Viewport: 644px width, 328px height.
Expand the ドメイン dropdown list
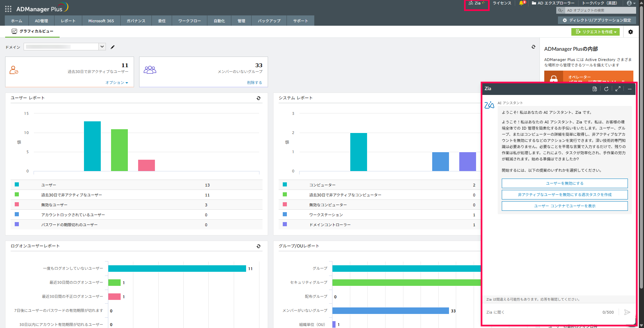(102, 47)
